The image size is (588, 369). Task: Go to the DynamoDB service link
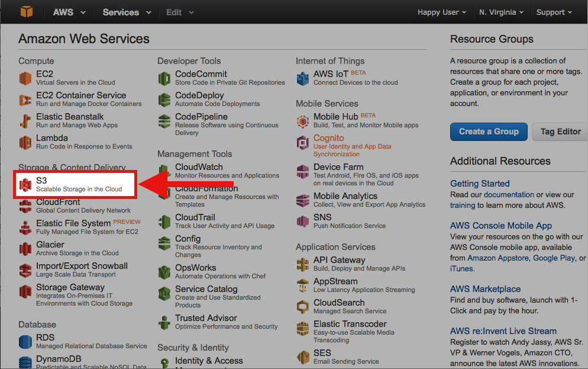click(59, 359)
